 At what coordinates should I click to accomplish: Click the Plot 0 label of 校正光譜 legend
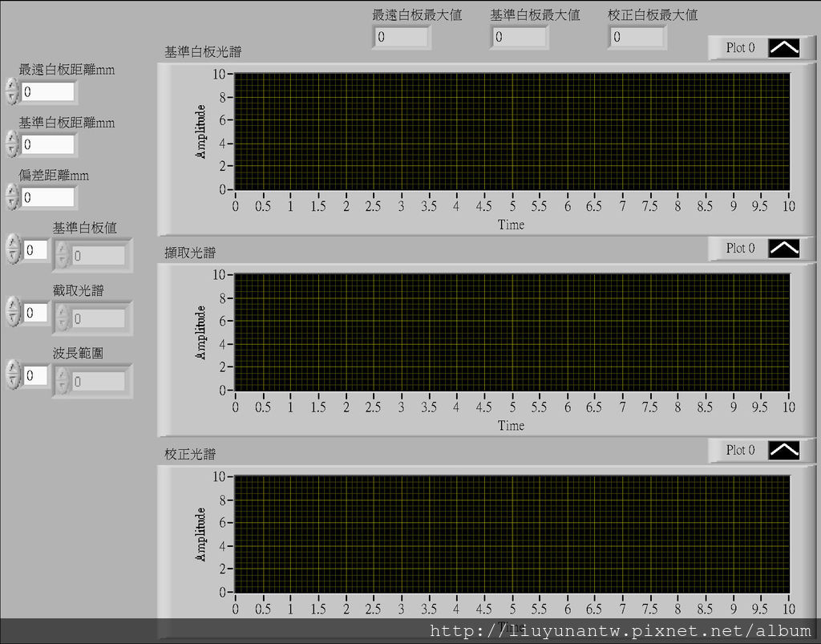[x=740, y=451]
